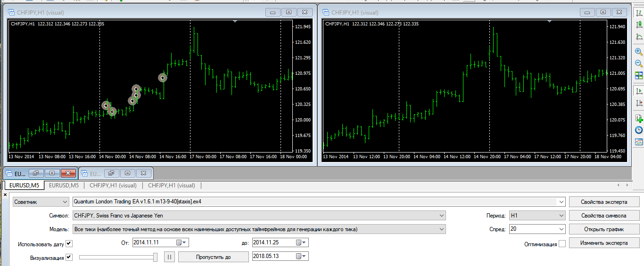644x266 pixels.
Task: Expand the Quantum London Trading EA dropdown
Action: (x=561, y=202)
